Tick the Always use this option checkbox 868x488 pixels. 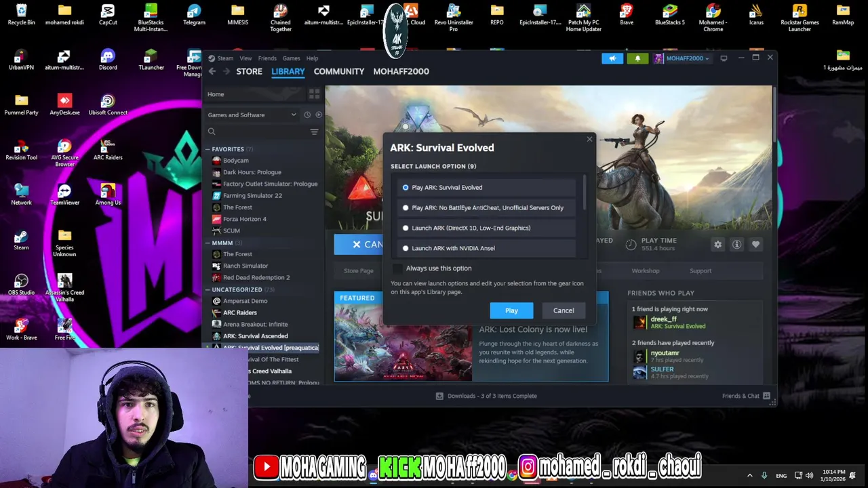point(397,268)
